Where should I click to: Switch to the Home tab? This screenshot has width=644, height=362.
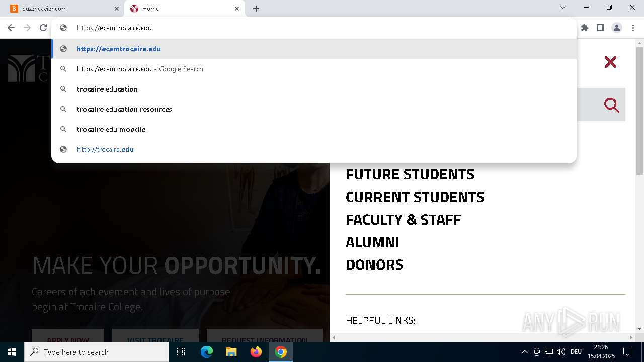185,9
